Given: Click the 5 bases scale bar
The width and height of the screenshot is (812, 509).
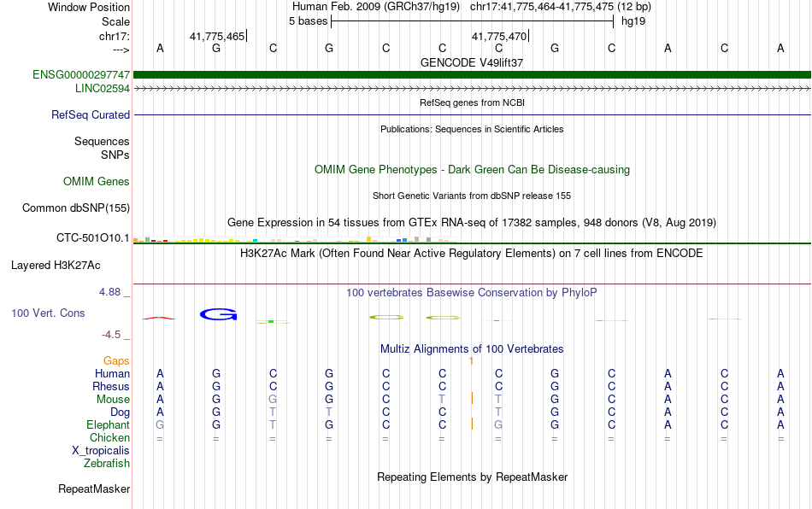Looking at the screenshot, I should click(x=473, y=21).
